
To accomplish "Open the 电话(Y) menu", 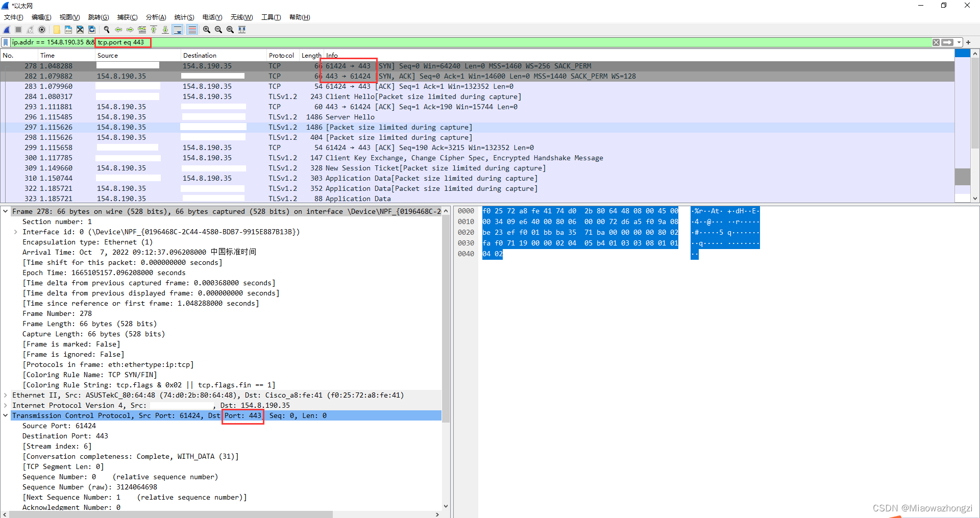I will click(x=212, y=17).
